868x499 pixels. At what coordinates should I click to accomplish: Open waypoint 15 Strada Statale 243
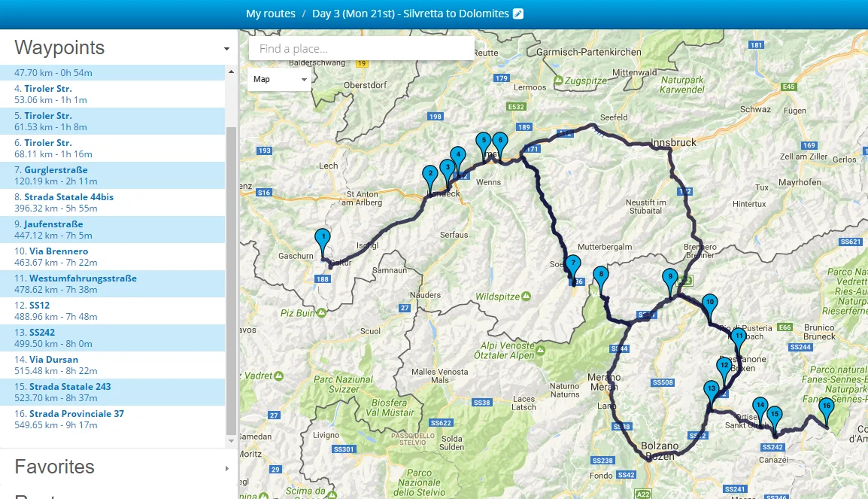(x=112, y=393)
